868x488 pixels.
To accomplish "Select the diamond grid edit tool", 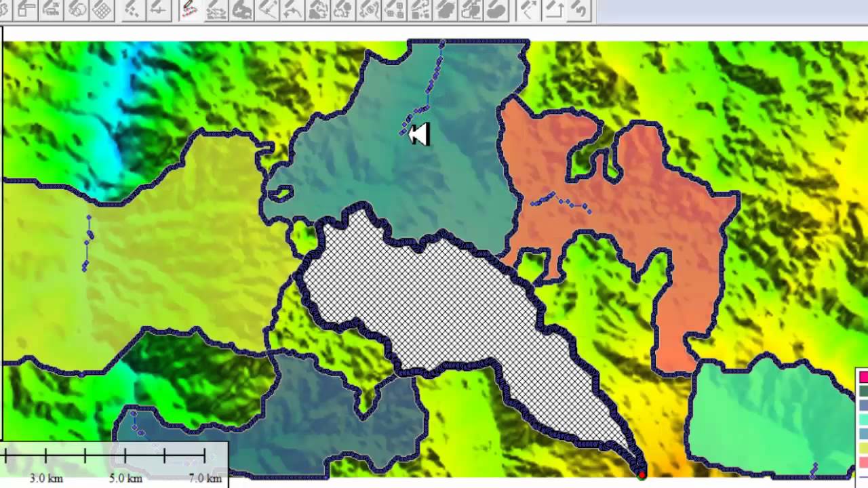I will 102,9.
